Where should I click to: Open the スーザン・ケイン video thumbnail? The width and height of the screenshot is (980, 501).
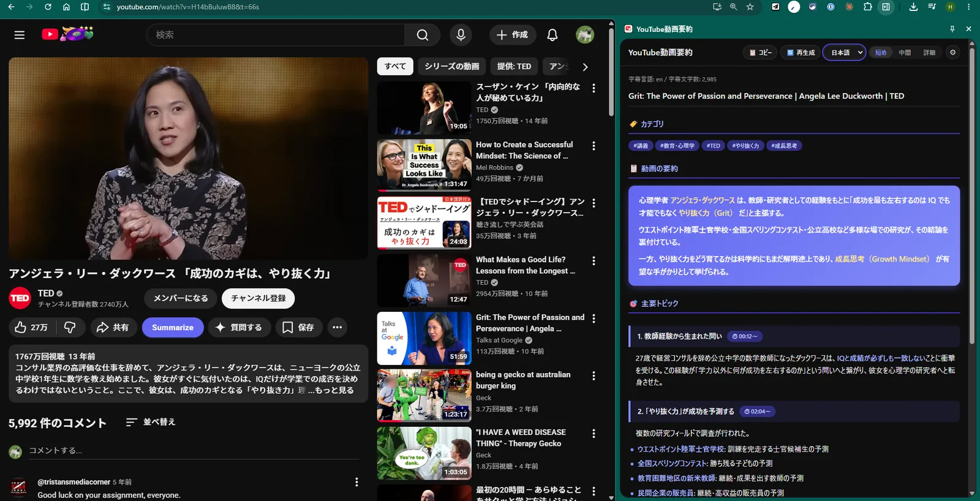(424, 108)
